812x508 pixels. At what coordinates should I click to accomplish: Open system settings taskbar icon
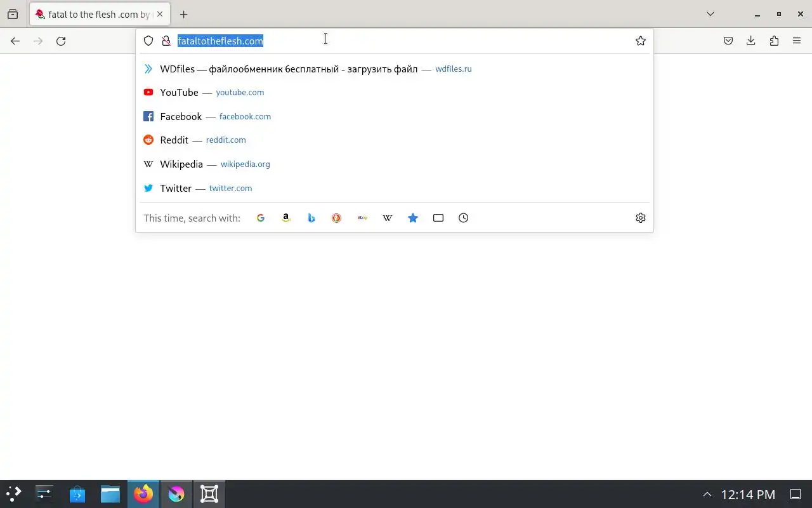[x=44, y=493]
